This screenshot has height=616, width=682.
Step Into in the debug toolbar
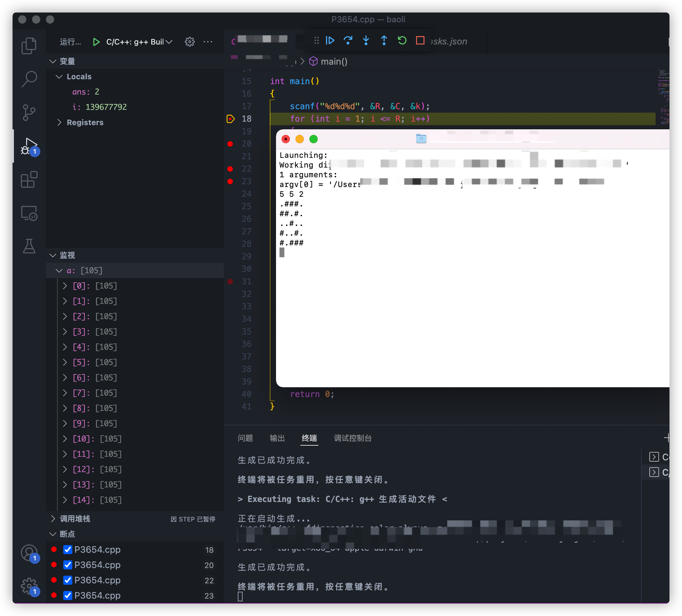coord(366,41)
